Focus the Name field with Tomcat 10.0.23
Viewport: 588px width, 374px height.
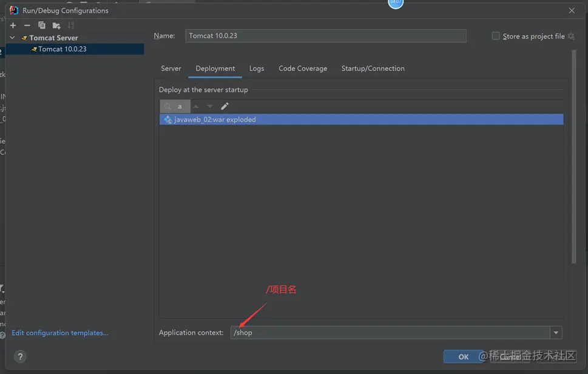[325, 36]
